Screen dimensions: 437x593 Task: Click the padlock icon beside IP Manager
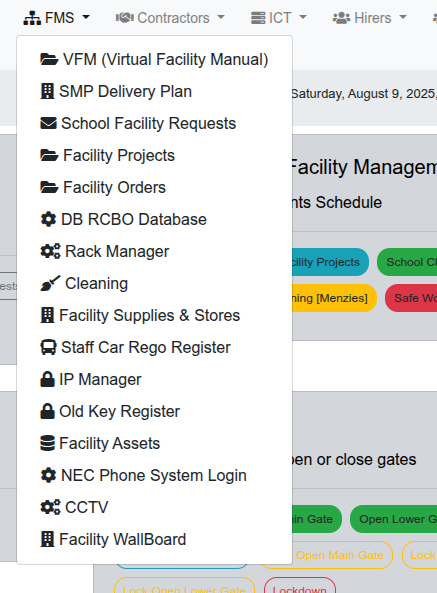(47, 379)
